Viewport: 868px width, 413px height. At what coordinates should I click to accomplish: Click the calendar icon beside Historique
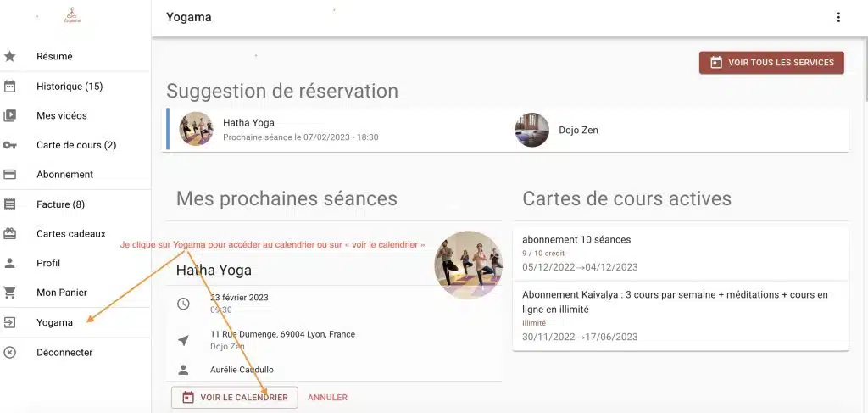tap(9, 86)
